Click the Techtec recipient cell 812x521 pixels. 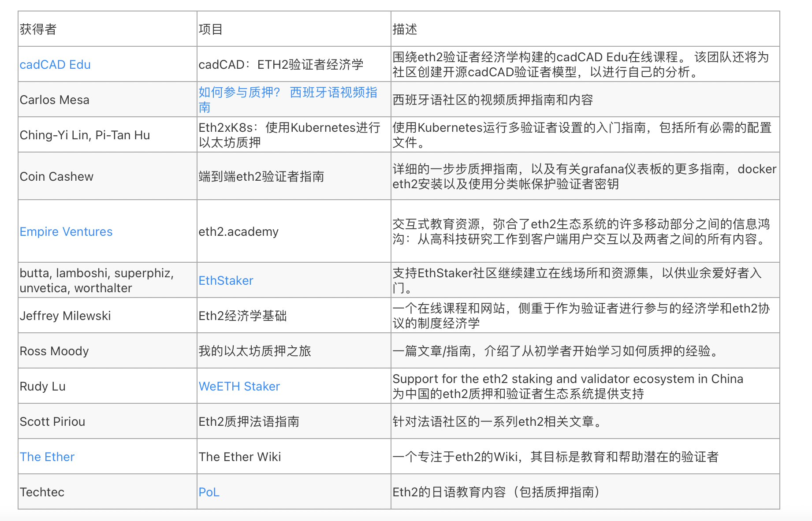click(42, 492)
